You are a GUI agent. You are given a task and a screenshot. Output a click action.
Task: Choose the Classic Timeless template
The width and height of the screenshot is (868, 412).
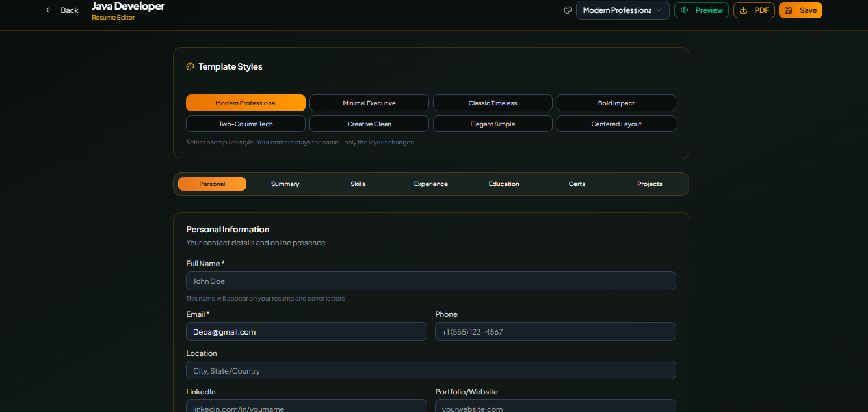coord(493,103)
